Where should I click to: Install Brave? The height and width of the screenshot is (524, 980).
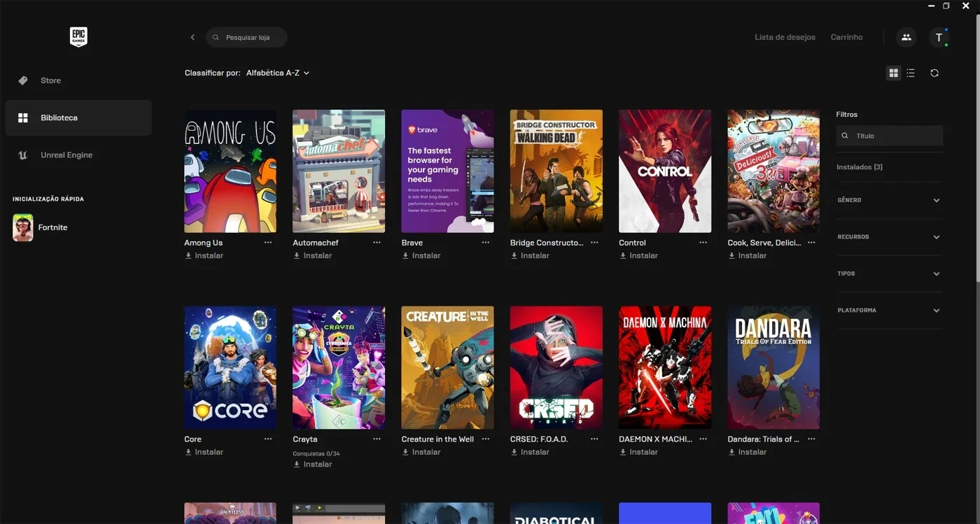421,255
